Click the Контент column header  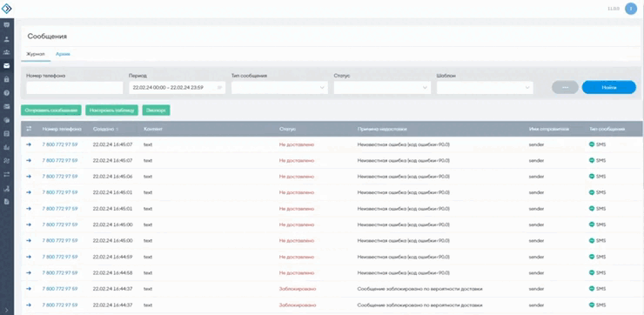(153, 129)
